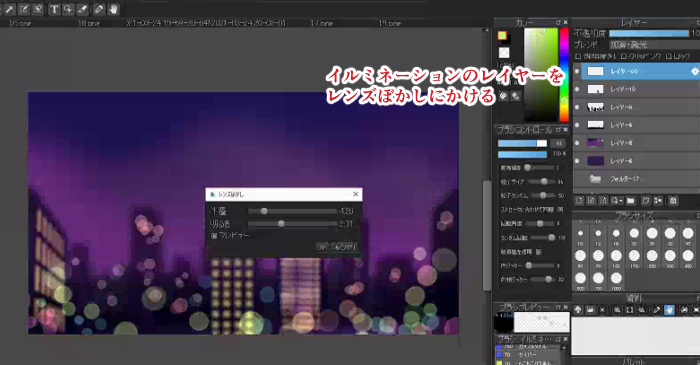Screen dimensions: 700x365
Task: Switch to the 17.png canvas tab
Action: [321, 23]
